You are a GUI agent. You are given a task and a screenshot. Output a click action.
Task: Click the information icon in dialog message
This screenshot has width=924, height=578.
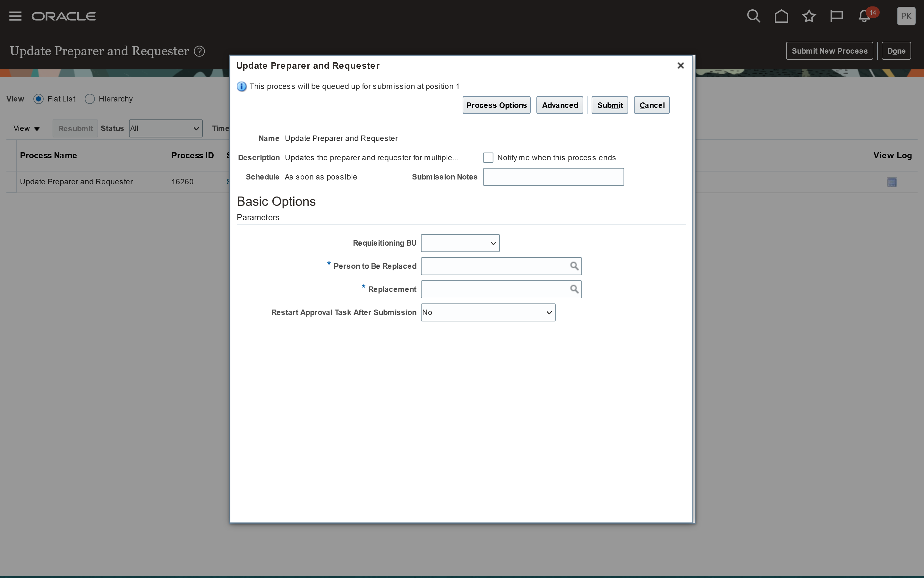tap(242, 86)
